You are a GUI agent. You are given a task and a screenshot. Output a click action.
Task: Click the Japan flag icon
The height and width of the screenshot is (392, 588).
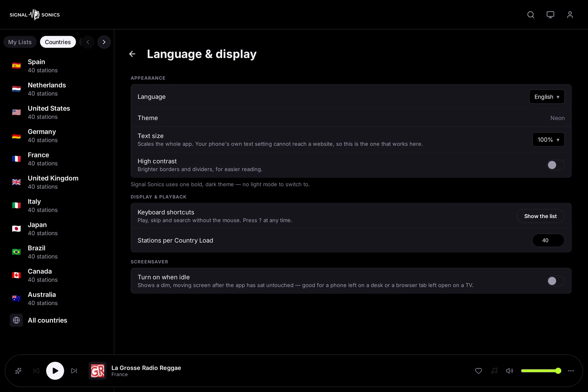point(16,229)
